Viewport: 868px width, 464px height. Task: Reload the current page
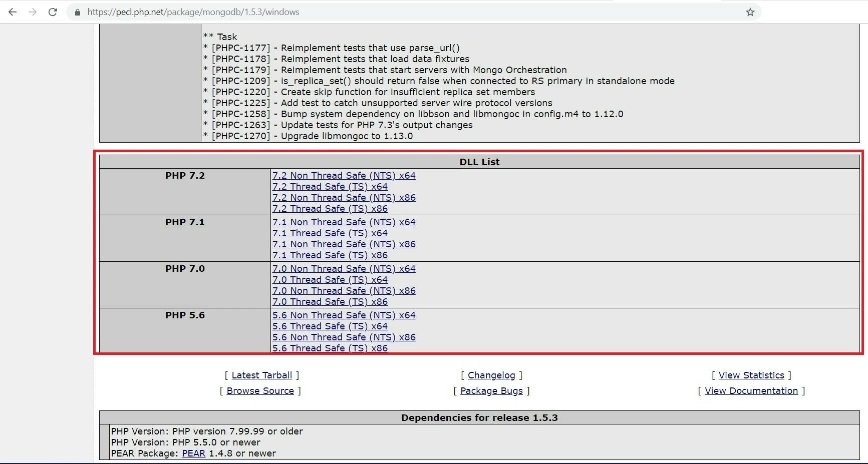tap(53, 12)
